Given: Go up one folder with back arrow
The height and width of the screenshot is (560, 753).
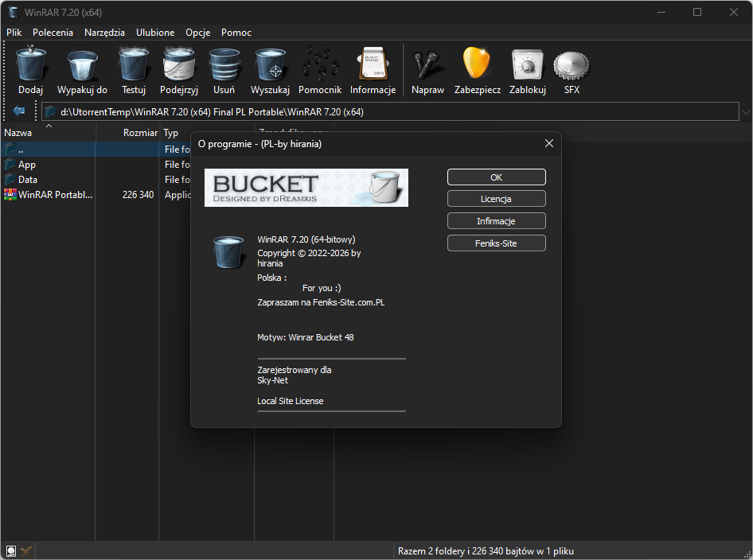Looking at the screenshot, I should tap(19, 111).
